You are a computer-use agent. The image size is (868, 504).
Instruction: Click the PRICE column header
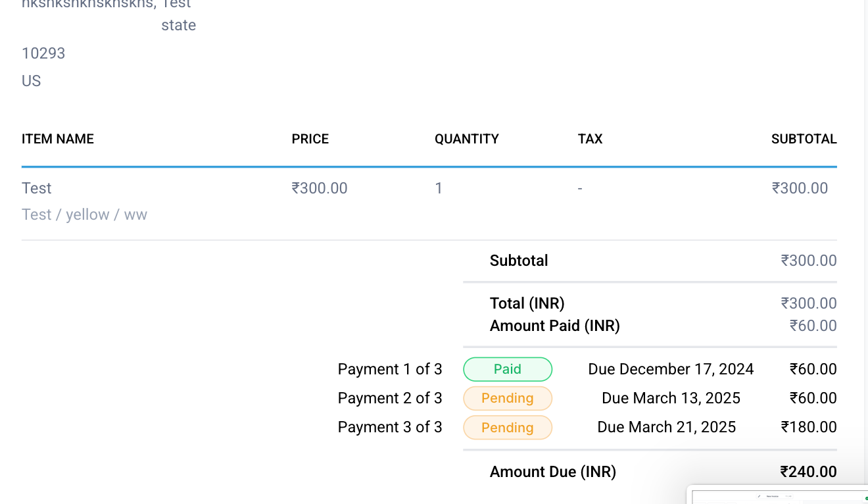pos(310,139)
